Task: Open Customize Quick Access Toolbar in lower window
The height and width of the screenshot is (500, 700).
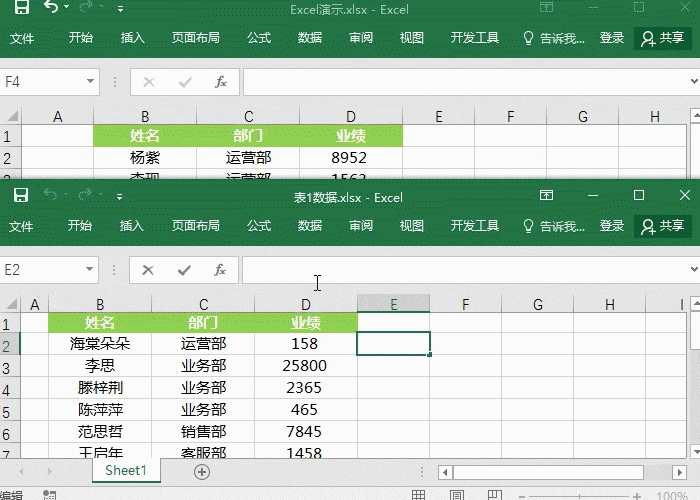Action: tap(121, 196)
